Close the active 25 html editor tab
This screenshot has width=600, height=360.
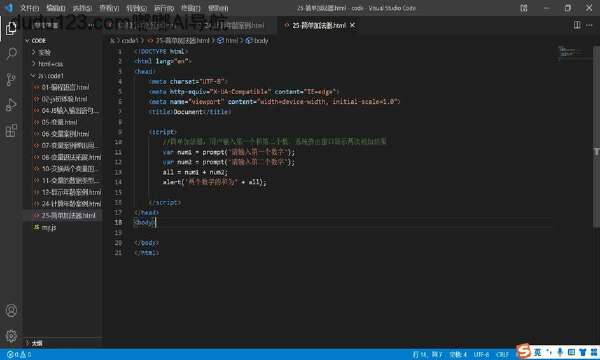(x=352, y=25)
